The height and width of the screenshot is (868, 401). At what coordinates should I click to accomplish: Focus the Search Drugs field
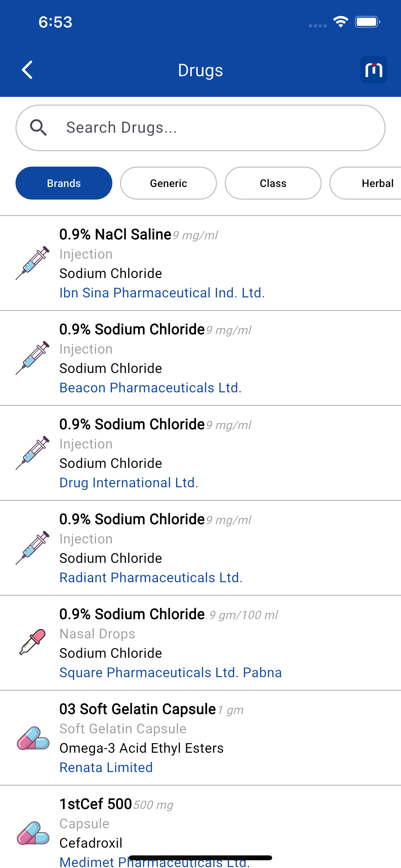click(200, 128)
